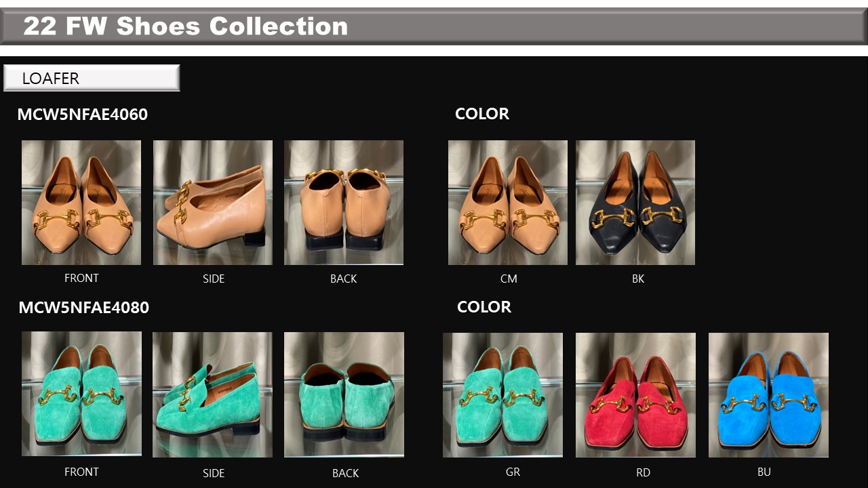This screenshot has width=868, height=488.
Task: Click the CM color caption
Action: (509, 279)
